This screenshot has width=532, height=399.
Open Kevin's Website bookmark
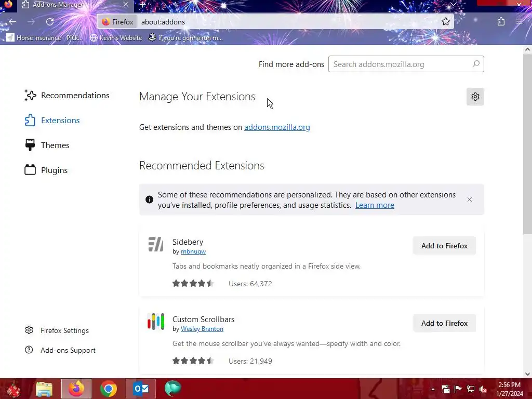click(116, 37)
